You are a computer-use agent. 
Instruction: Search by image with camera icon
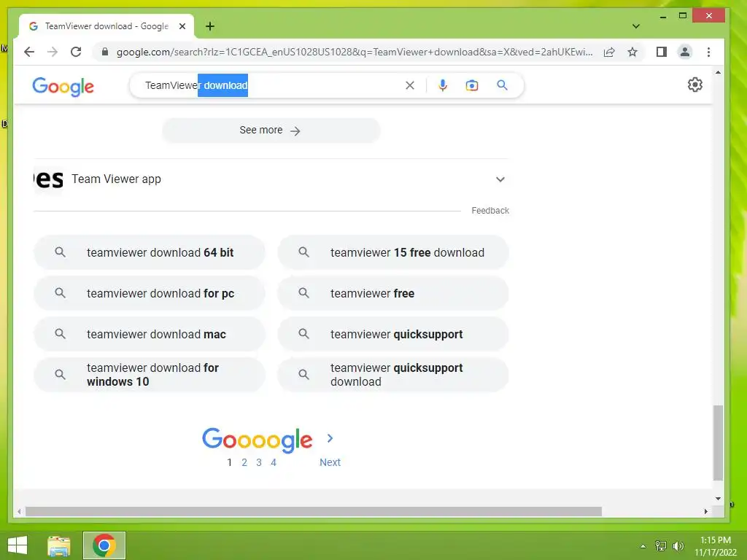(472, 85)
